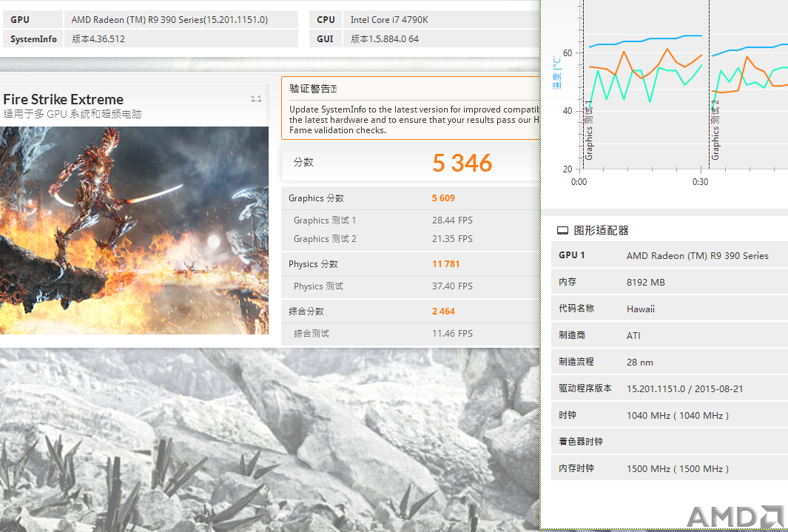This screenshot has height=532, width=788.
Task: Click the vertical Graphics 测试 2 chart marker
Action: tap(715, 130)
